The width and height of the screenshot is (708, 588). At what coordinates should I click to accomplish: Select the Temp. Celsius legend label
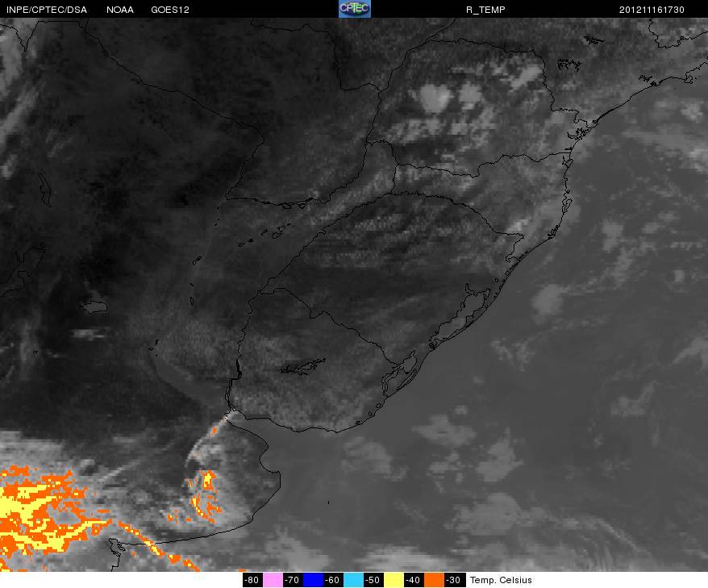(x=501, y=580)
